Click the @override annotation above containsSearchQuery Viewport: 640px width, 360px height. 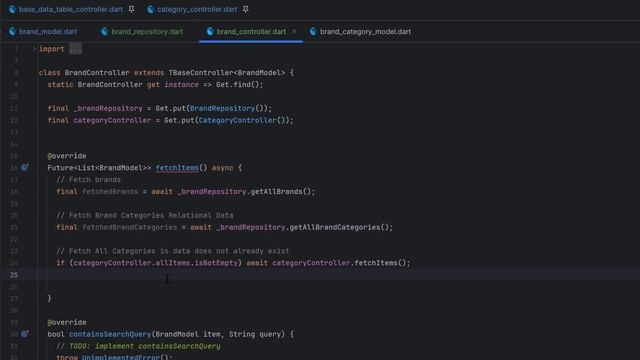(x=67, y=322)
